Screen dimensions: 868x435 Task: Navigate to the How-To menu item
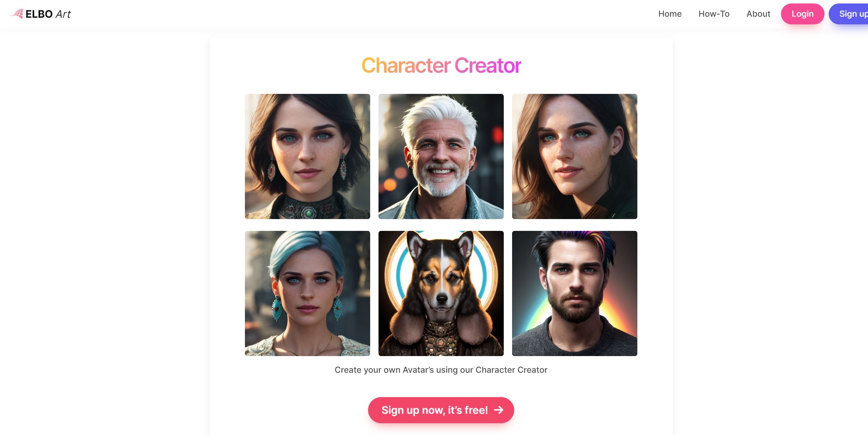pos(714,13)
